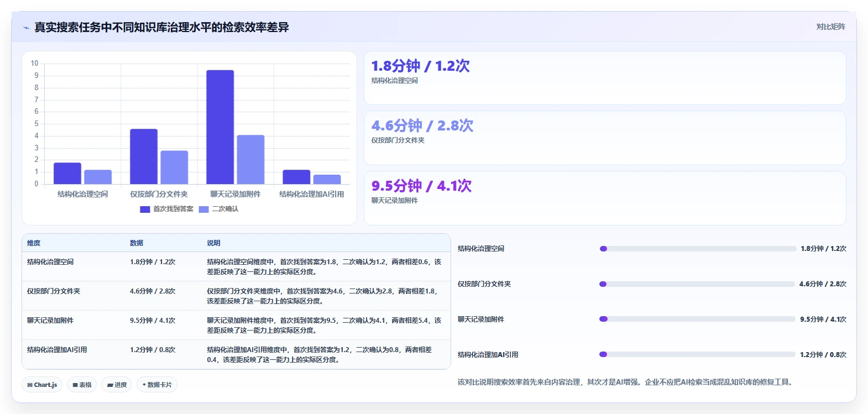This screenshot has width=868, height=414.
Task: Click the Chart.js tag icon
Action: (x=30, y=385)
